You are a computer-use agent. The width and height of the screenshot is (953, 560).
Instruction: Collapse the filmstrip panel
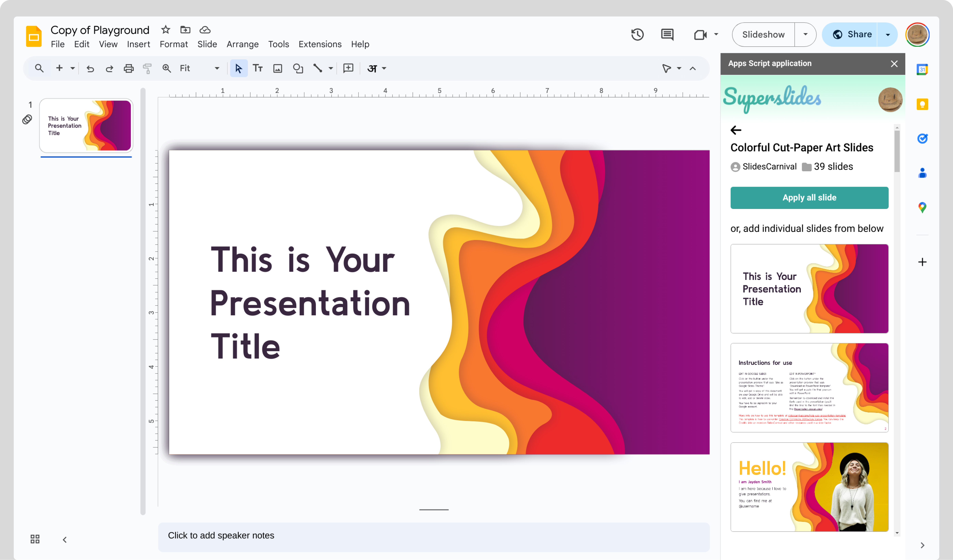pyautogui.click(x=65, y=540)
